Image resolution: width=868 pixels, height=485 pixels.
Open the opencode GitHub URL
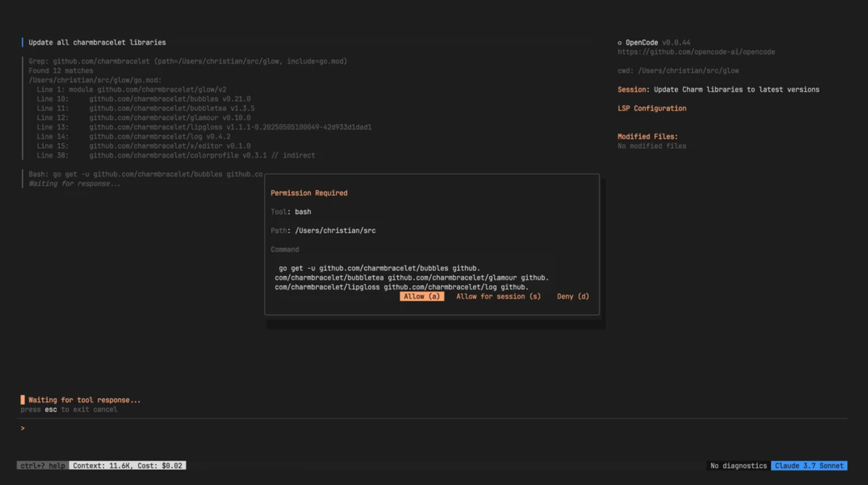click(x=696, y=52)
